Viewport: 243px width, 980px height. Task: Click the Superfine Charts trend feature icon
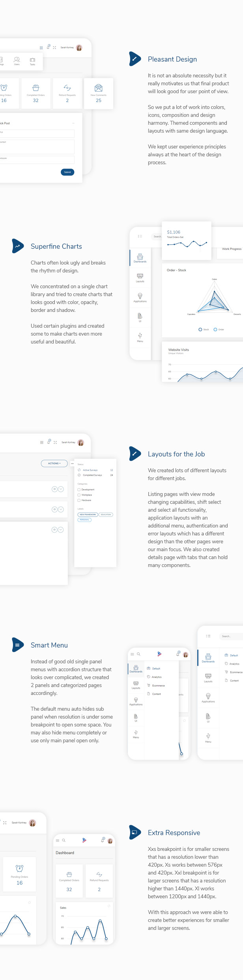(18, 246)
